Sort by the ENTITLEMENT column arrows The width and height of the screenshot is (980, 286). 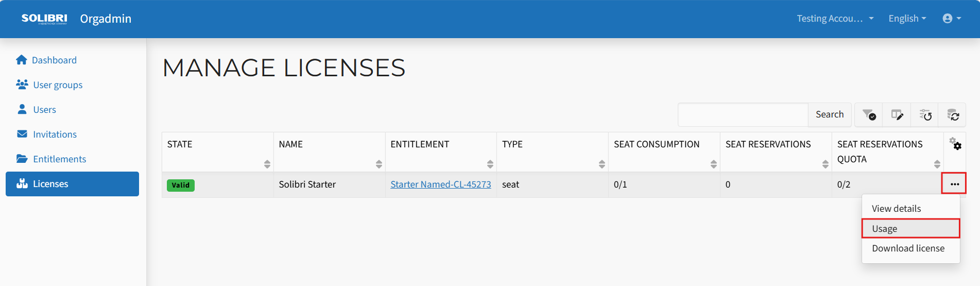click(x=490, y=164)
